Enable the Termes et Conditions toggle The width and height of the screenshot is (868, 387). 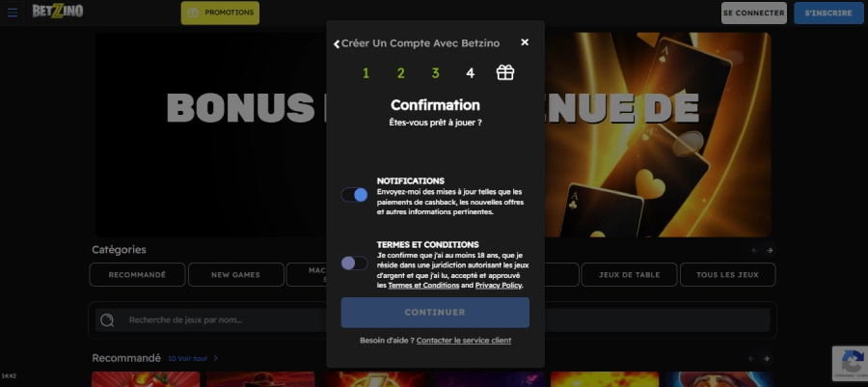[x=354, y=263]
